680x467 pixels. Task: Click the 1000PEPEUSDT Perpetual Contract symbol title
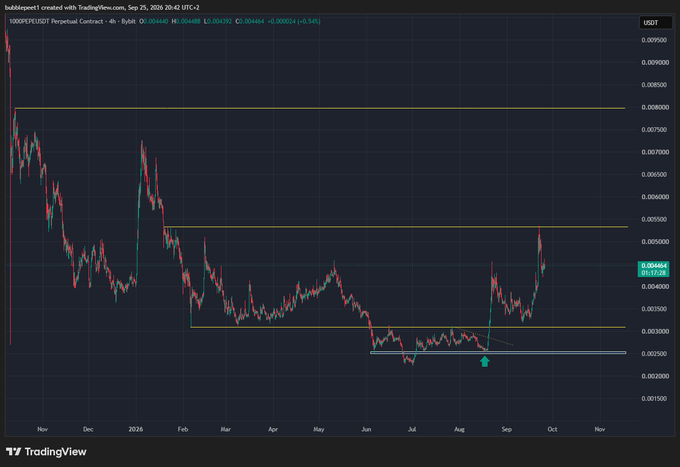point(56,21)
